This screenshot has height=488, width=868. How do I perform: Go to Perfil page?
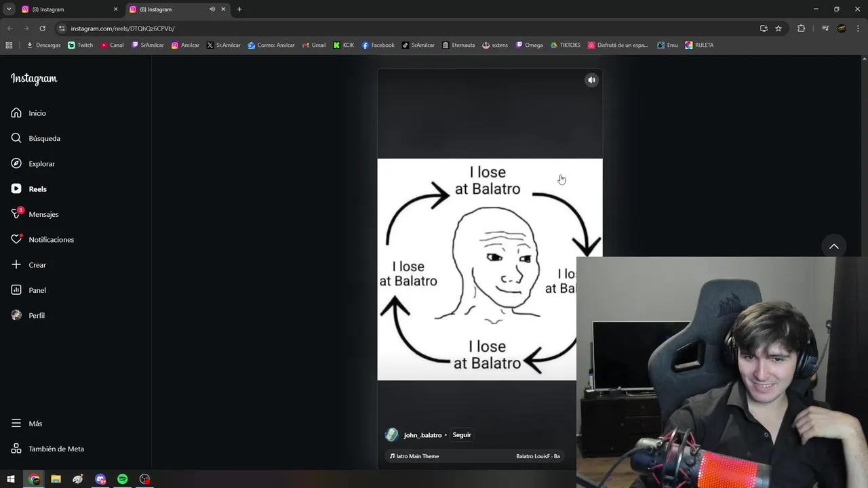tap(28, 316)
